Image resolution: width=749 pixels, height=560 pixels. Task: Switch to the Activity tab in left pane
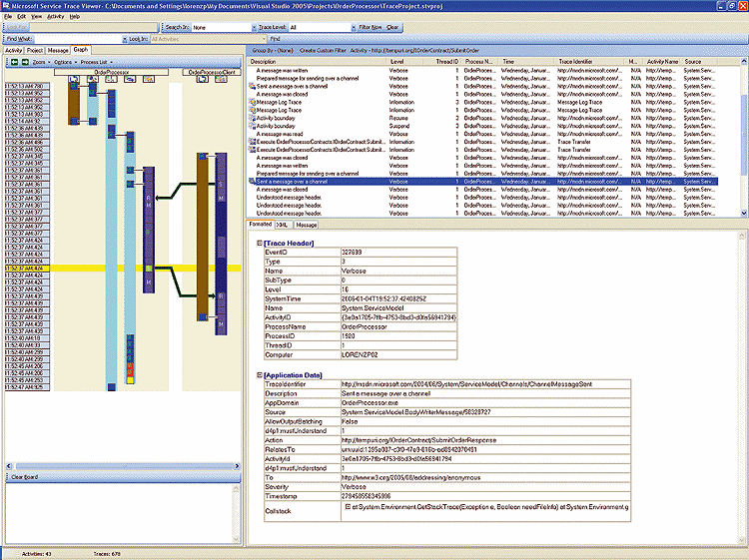13,51
